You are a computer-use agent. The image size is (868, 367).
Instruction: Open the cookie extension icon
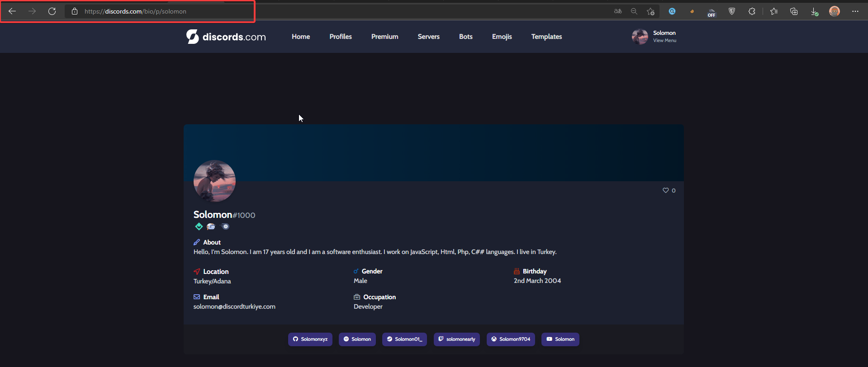pos(692,11)
